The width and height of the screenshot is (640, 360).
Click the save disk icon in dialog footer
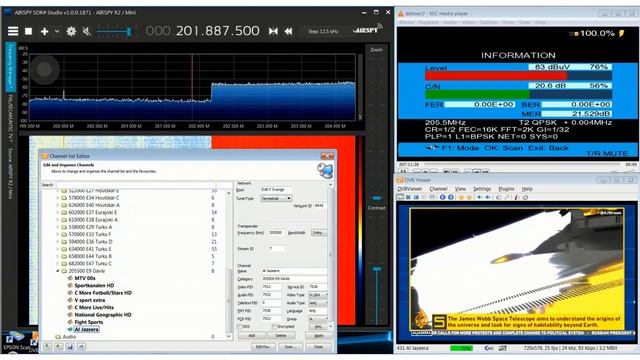[x=70, y=347]
